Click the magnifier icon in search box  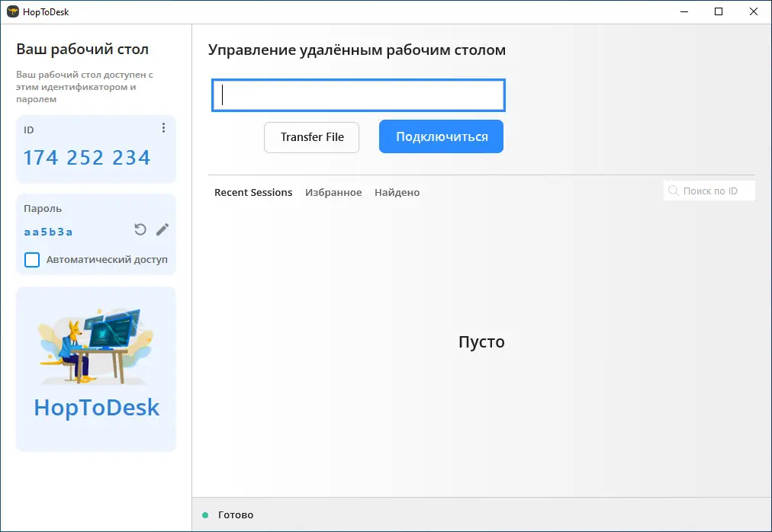674,191
